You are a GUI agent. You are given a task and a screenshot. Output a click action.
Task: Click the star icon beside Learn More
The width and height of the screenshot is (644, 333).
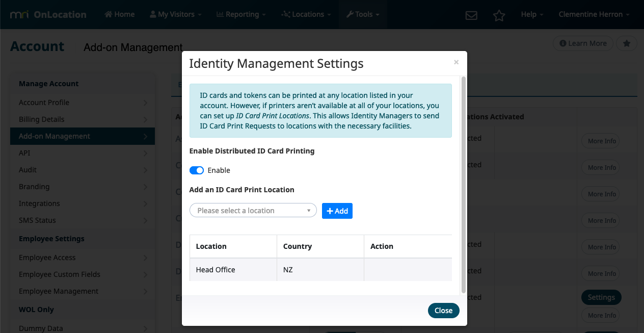626,43
